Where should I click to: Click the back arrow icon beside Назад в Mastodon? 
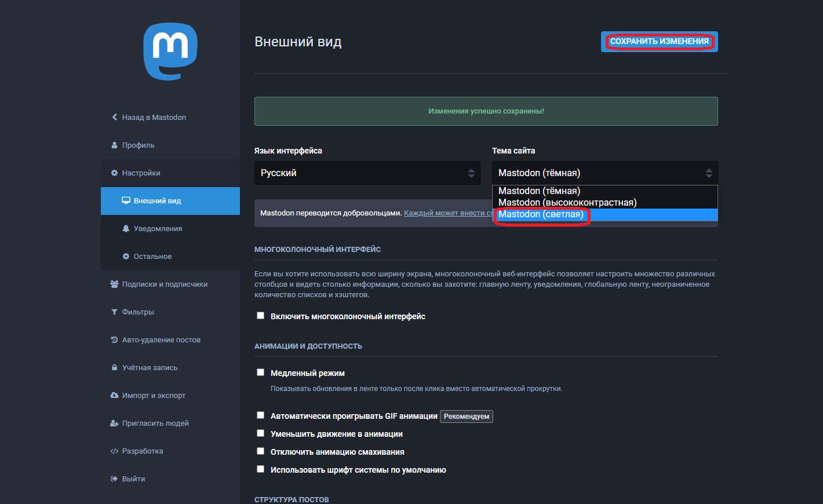click(114, 117)
